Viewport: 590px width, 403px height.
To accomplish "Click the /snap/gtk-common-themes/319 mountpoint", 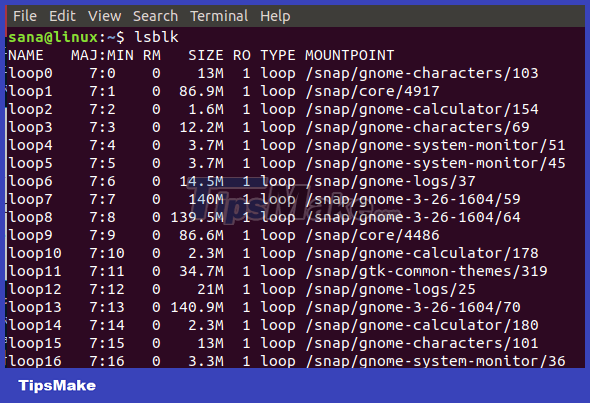I will tap(427, 271).
